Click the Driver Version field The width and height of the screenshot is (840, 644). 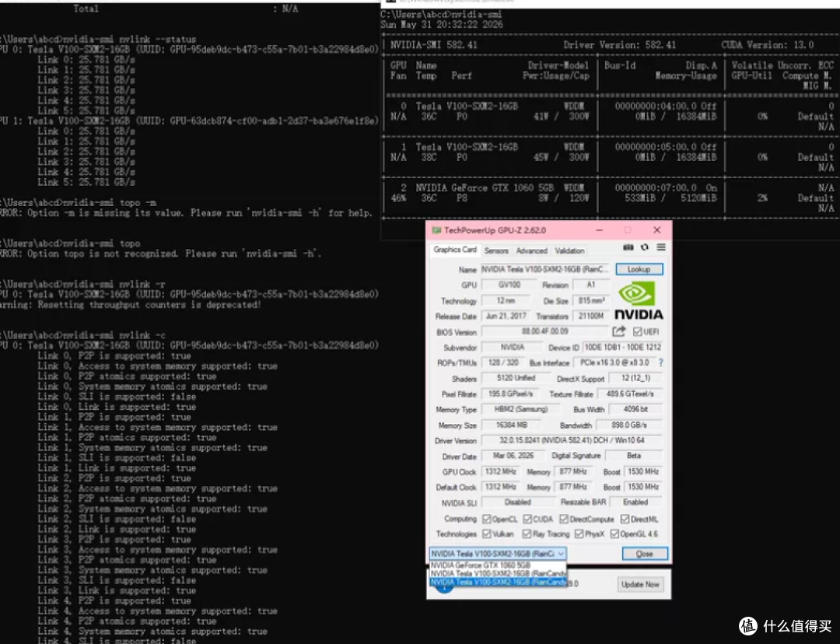tap(572, 440)
